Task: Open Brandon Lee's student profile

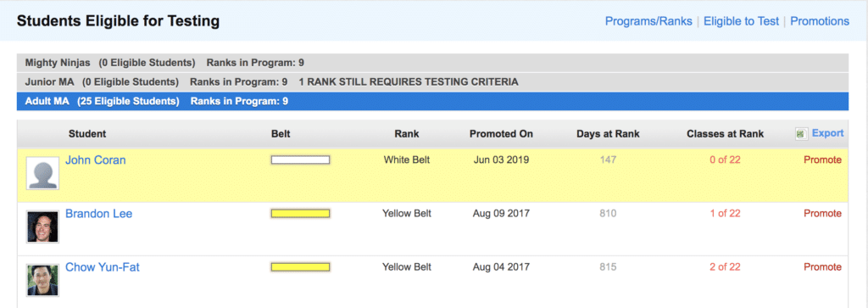Action: pos(98,214)
